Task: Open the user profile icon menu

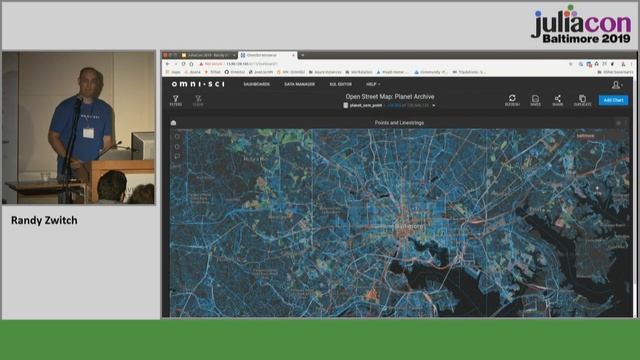Action: pyautogui.click(x=616, y=84)
